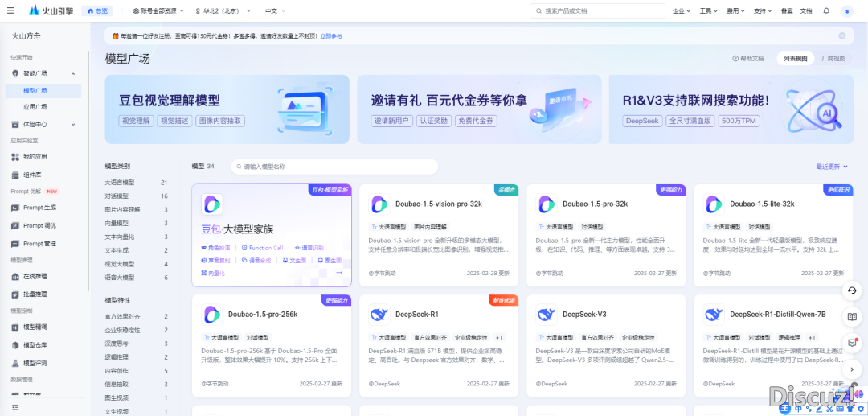The width and height of the screenshot is (868, 416).
Task: Open the notification bell icon
Action: 826,10
